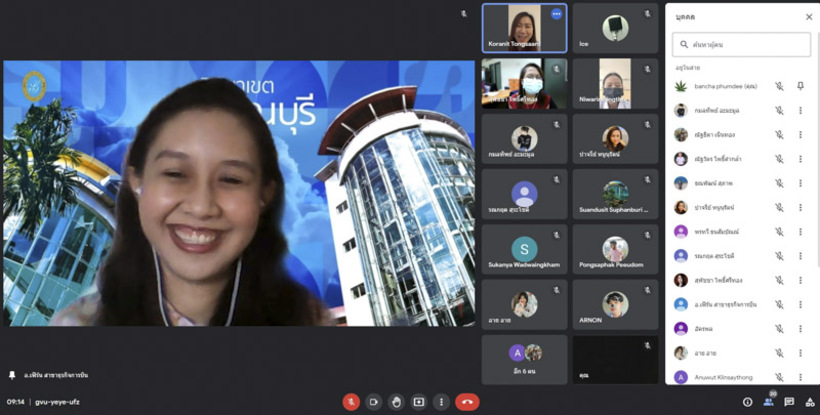The image size is (820, 415).
Task: Select your own คุณ self-view tile
Action: tap(615, 360)
